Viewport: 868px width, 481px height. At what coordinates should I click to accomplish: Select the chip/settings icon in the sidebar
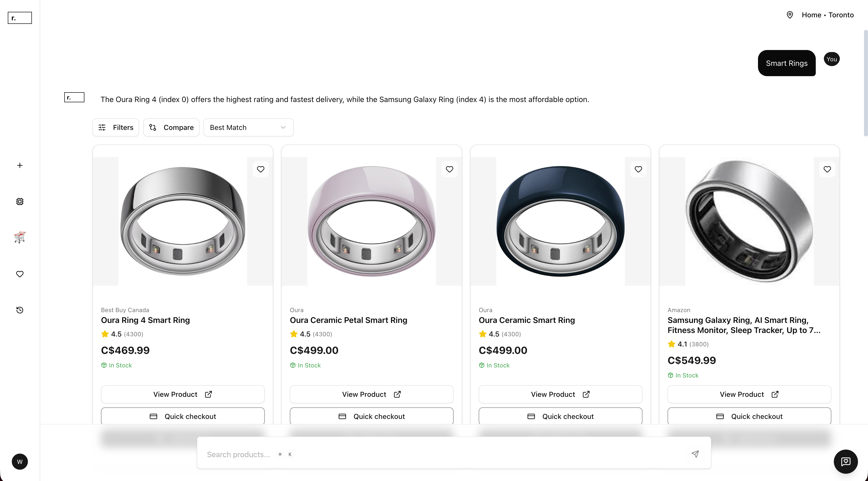(20, 201)
